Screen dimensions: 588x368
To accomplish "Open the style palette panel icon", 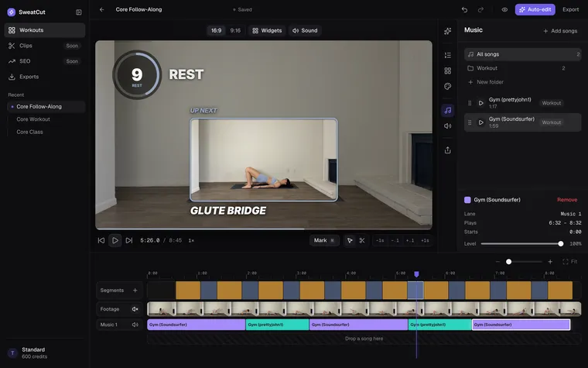I will pyautogui.click(x=448, y=86).
